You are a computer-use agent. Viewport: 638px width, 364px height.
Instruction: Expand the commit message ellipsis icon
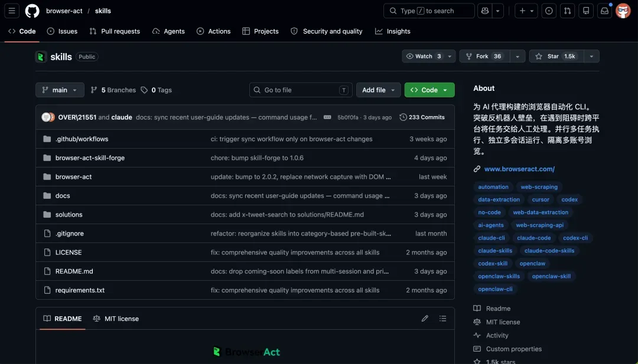click(327, 117)
